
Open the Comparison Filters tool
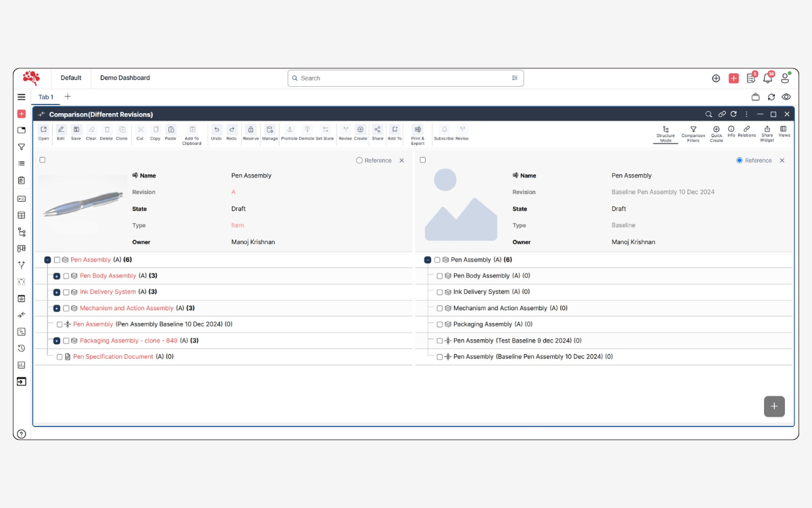pyautogui.click(x=693, y=131)
